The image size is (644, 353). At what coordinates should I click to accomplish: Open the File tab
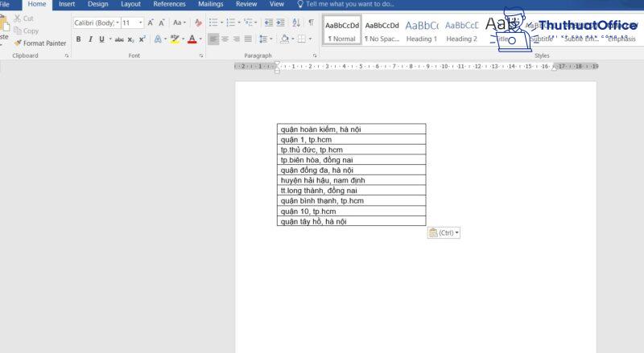pos(5,4)
